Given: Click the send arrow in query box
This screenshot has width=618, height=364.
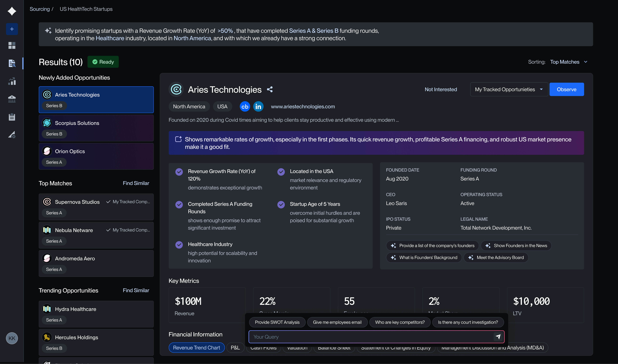Looking at the screenshot, I should click(498, 337).
